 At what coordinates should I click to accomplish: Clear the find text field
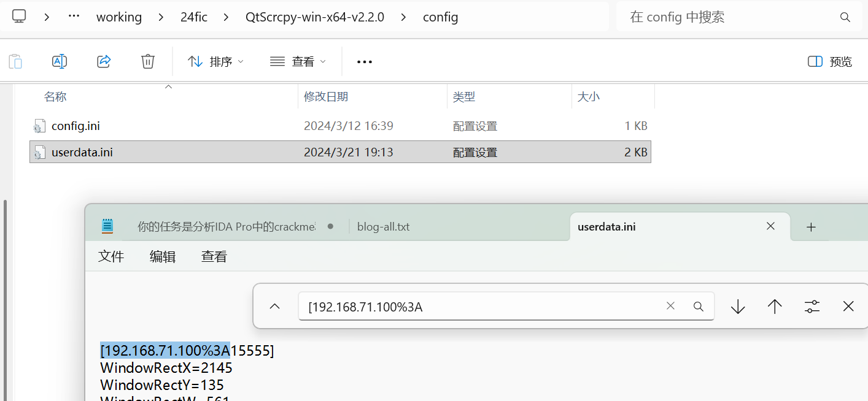670,306
